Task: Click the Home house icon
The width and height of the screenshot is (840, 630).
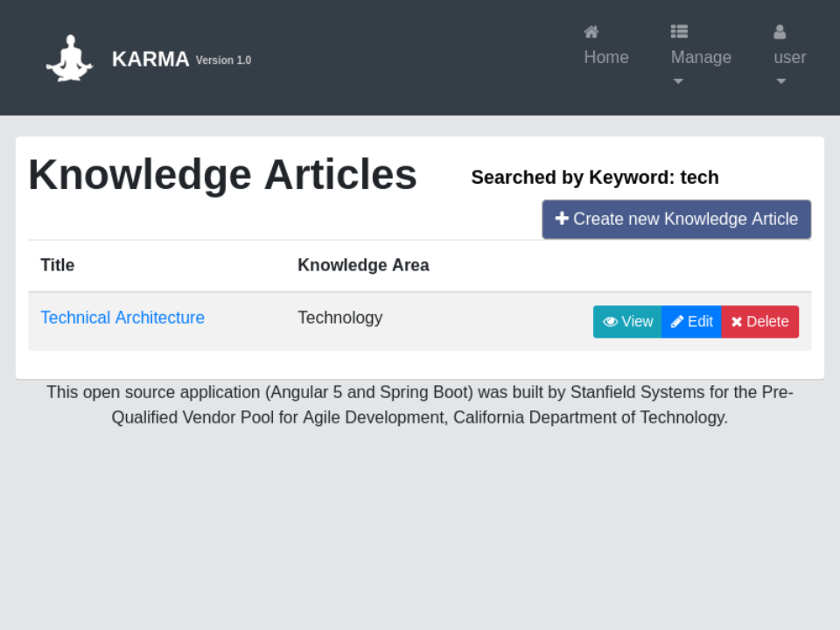Action: point(591,32)
